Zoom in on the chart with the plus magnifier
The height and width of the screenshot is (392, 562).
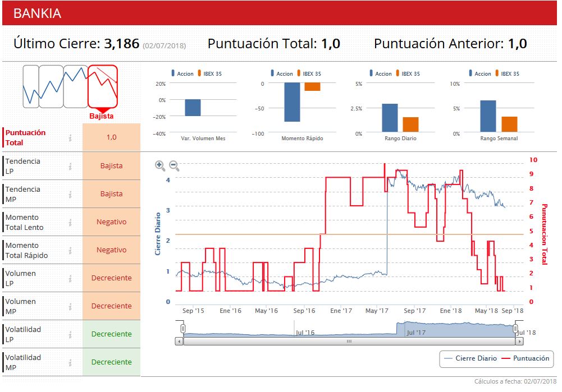coord(160,165)
